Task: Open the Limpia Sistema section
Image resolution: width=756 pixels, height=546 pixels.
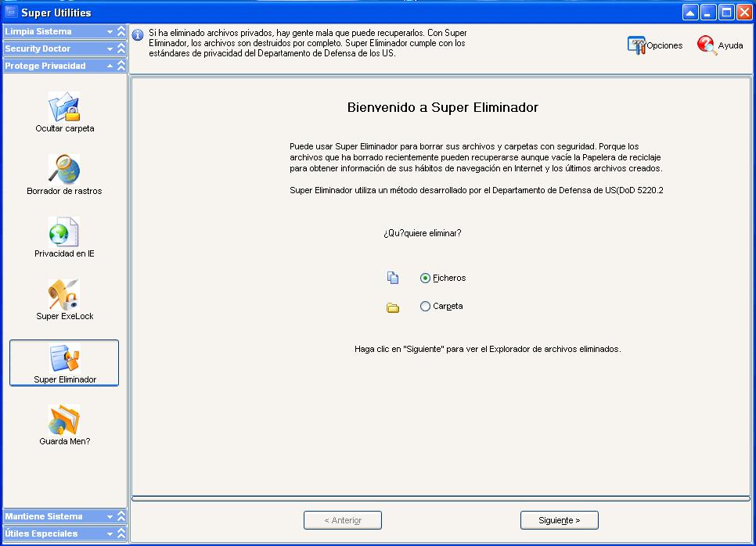Action: 65,31
